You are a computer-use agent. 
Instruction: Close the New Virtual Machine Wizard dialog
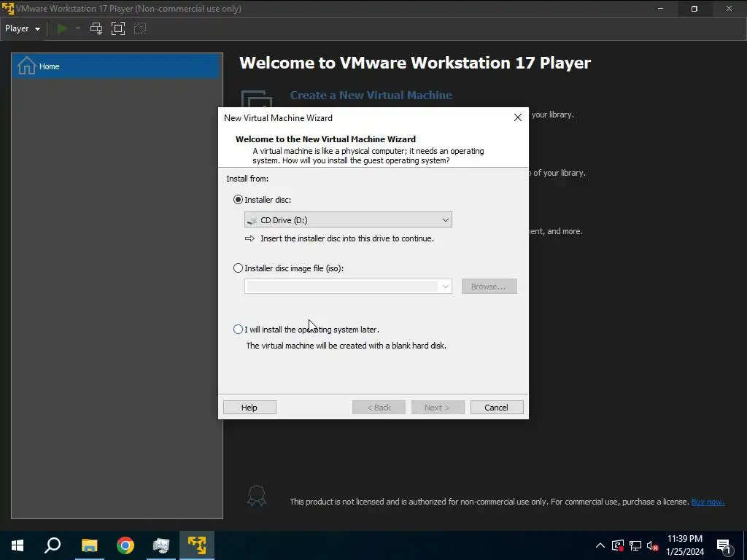pyautogui.click(x=518, y=117)
